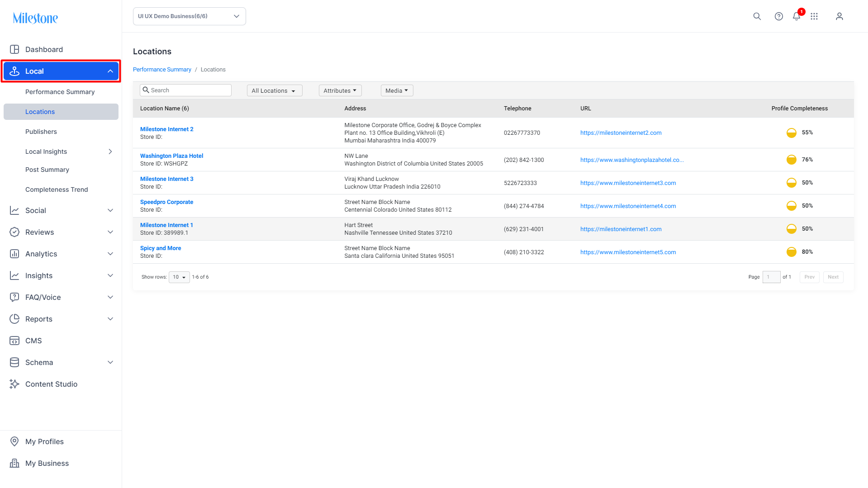Expand the Reports section chevron
The image size is (868, 488).
tap(110, 319)
